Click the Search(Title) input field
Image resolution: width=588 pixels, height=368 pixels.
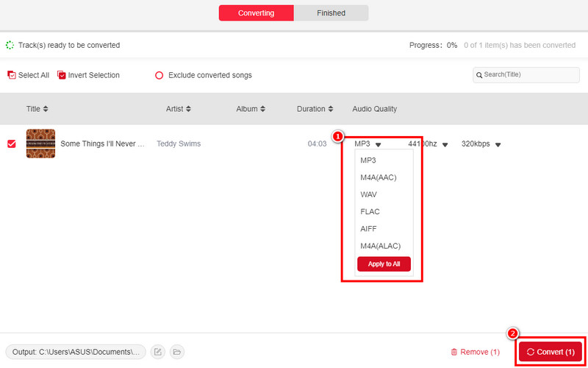point(526,75)
